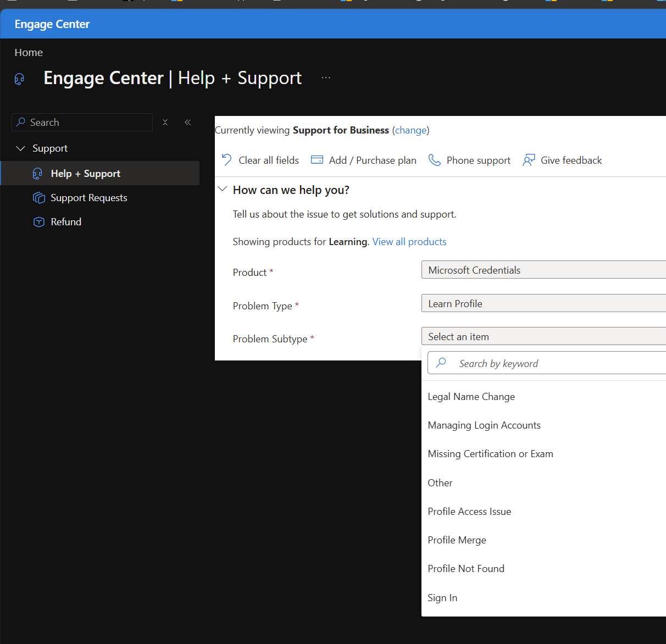Collapse the Support section in sidebar
The height and width of the screenshot is (644, 666).
coord(21,148)
